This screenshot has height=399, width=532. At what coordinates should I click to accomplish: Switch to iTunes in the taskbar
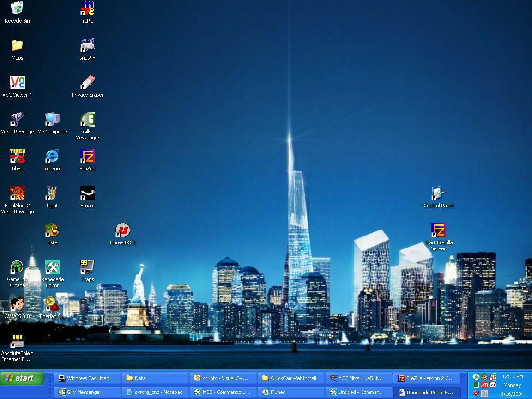291,392
